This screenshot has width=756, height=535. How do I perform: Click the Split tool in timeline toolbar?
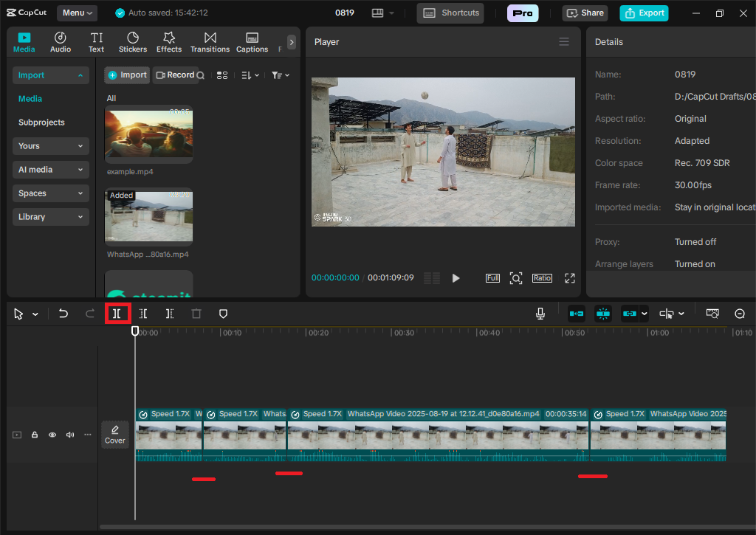(117, 314)
